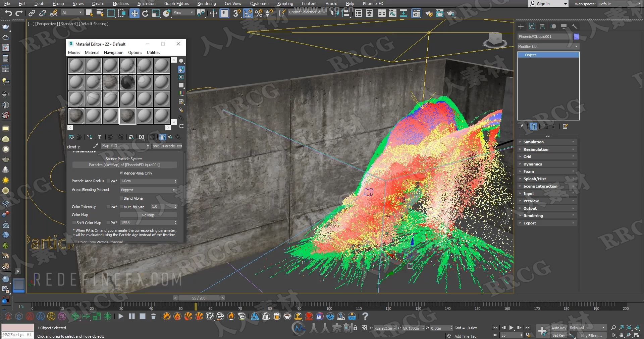Enable the Shift Color Map checkbox
This screenshot has height=339, width=644.
74,222
